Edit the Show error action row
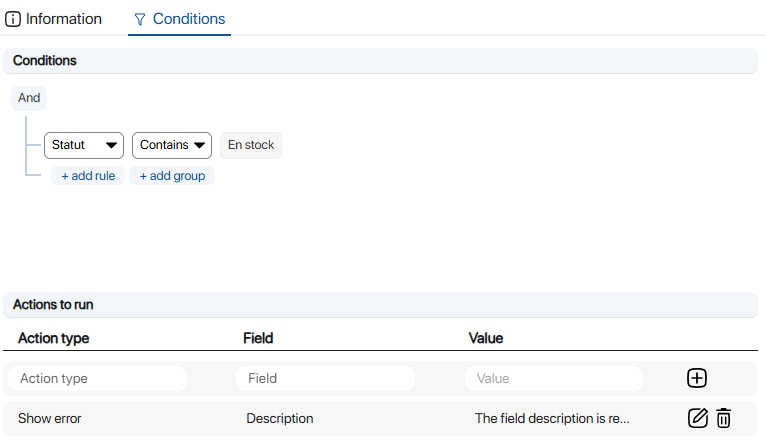This screenshot has width=766, height=440. (698, 418)
